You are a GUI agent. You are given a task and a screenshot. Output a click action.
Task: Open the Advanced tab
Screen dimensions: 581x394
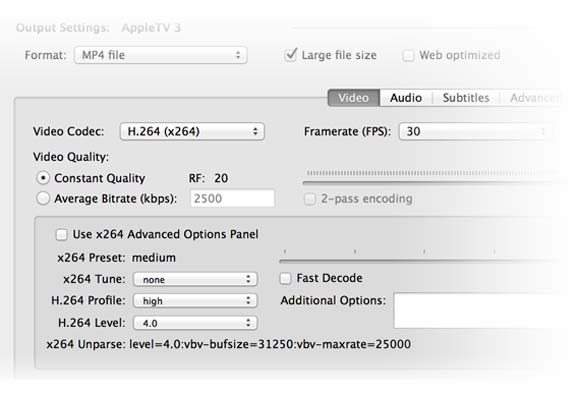(534, 98)
